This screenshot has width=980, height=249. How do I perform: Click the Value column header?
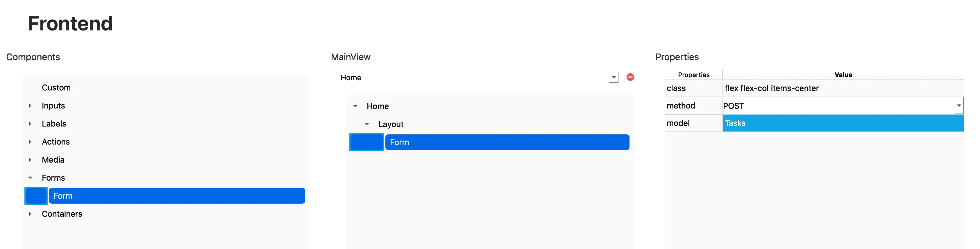click(843, 75)
